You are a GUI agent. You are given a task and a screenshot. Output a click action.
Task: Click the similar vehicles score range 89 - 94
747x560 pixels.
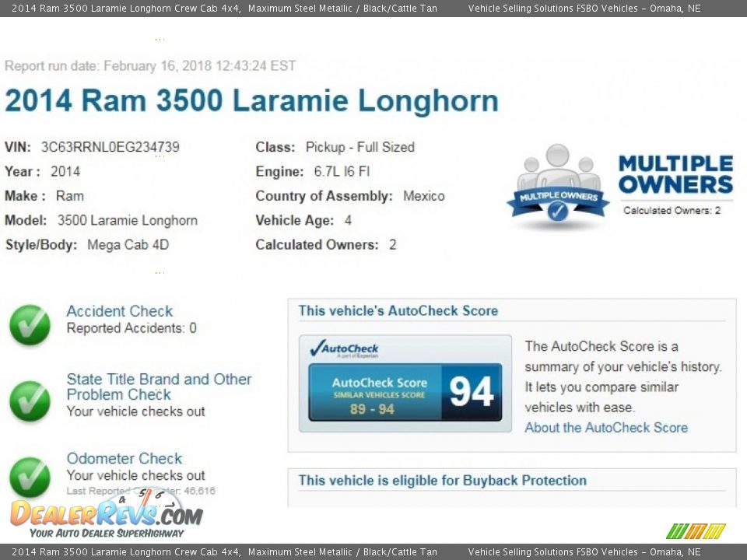tap(372, 409)
